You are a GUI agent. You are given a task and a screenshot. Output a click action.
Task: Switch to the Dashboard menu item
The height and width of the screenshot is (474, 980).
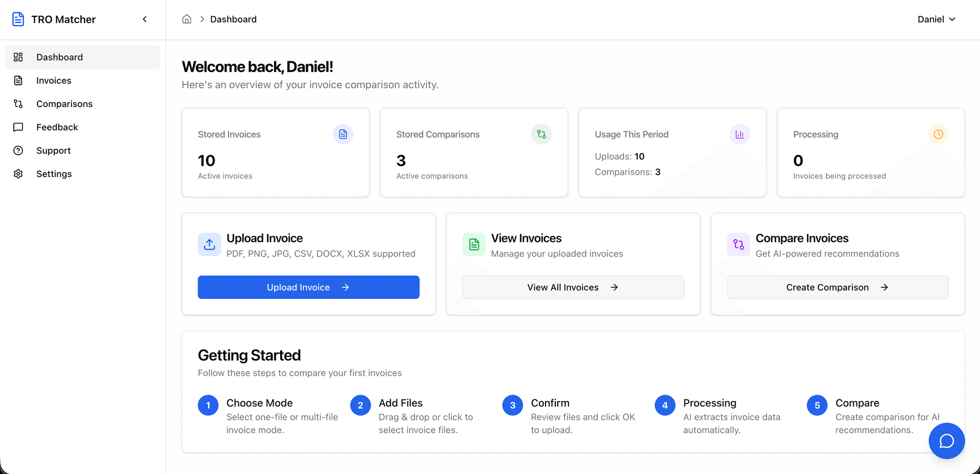pyautogui.click(x=59, y=57)
